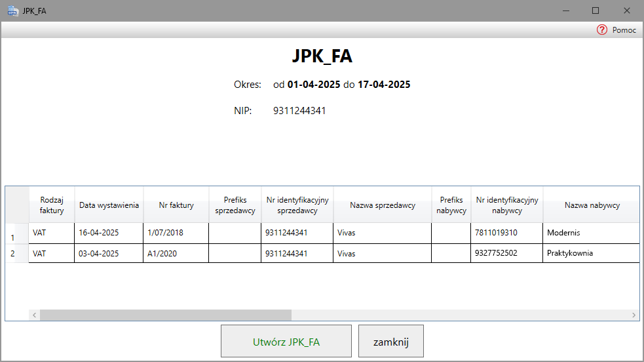Viewport: 644px width, 362px height.
Task: Click seller ID 9311244341 in Praktykownia row
Action: (297, 254)
